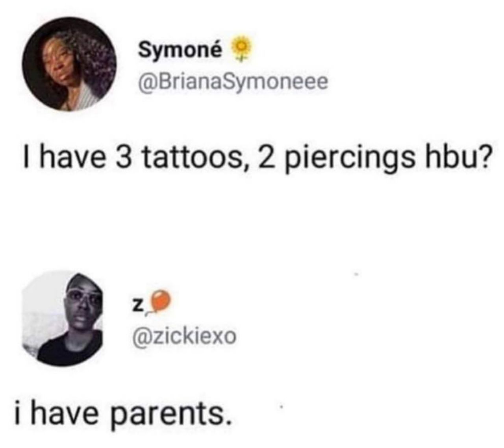Open zickiexo's profile picture
The width and height of the screenshot is (504, 448).
(63, 319)
